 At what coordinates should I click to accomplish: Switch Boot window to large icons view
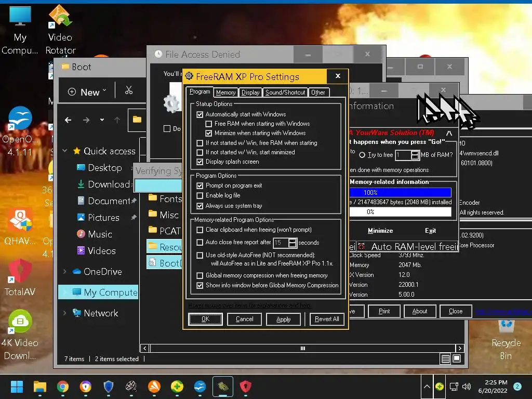click(457, 358)
